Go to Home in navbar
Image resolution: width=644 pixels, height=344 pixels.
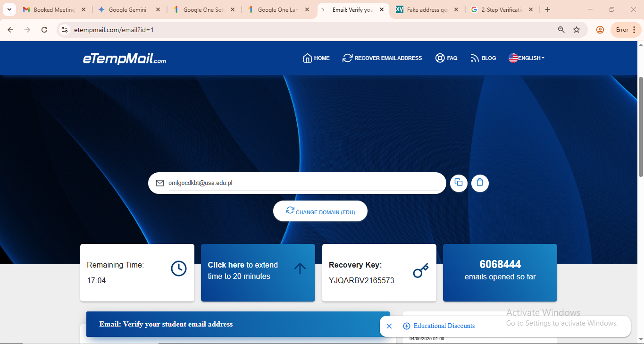coord(316,58)
